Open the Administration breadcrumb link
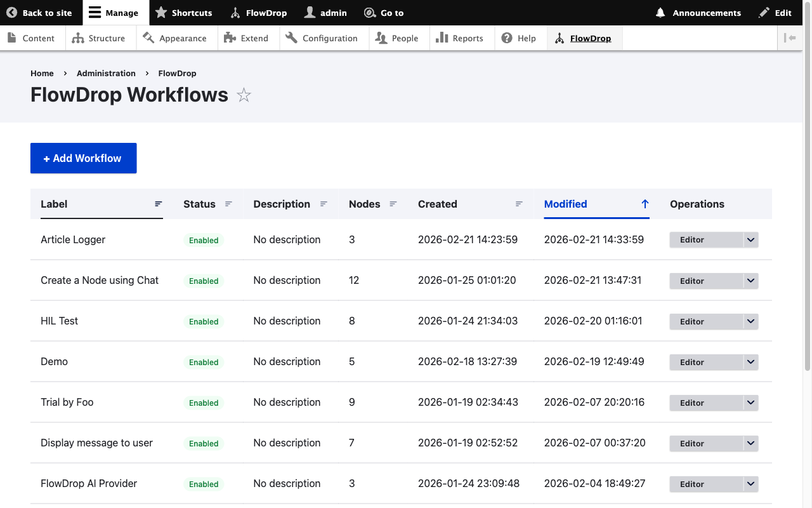This screenshot has width=812, height=508. (x=106, y=73)
